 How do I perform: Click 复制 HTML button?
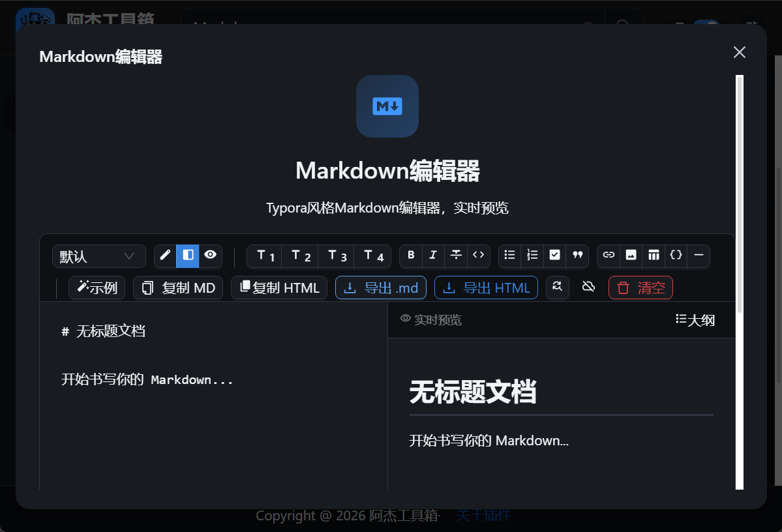pyautogui.click(x=279, y=288)
